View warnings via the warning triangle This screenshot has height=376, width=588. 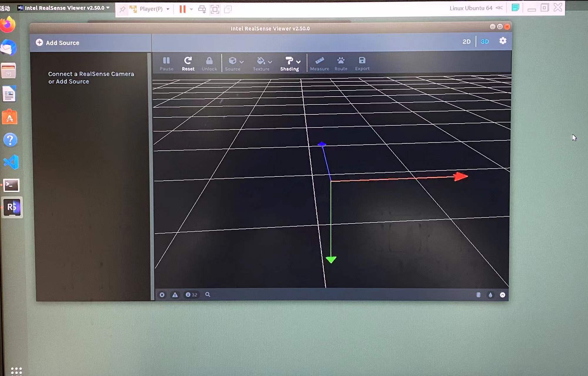click(175, 295)
